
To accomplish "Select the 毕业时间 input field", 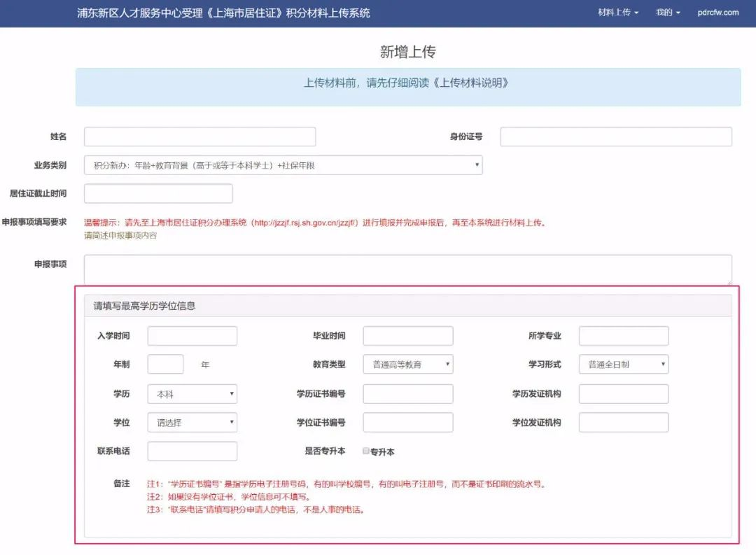I will [x=407, y=336].
